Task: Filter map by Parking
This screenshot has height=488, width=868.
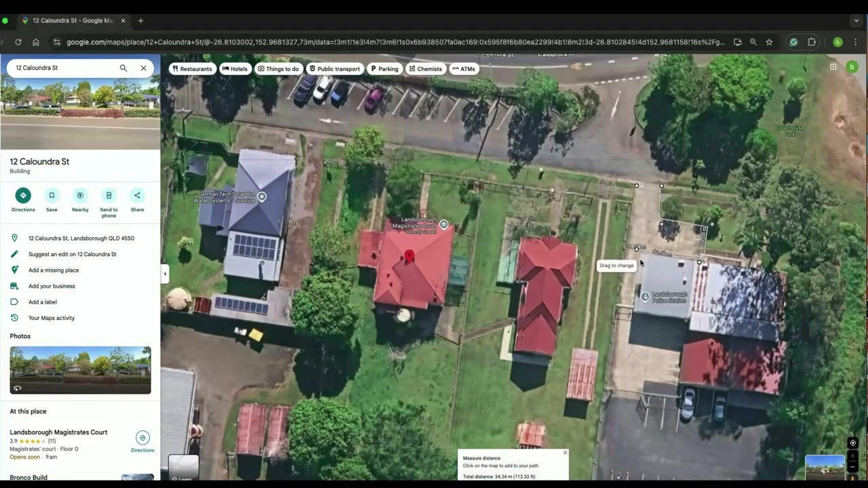Action: (384, 68)
